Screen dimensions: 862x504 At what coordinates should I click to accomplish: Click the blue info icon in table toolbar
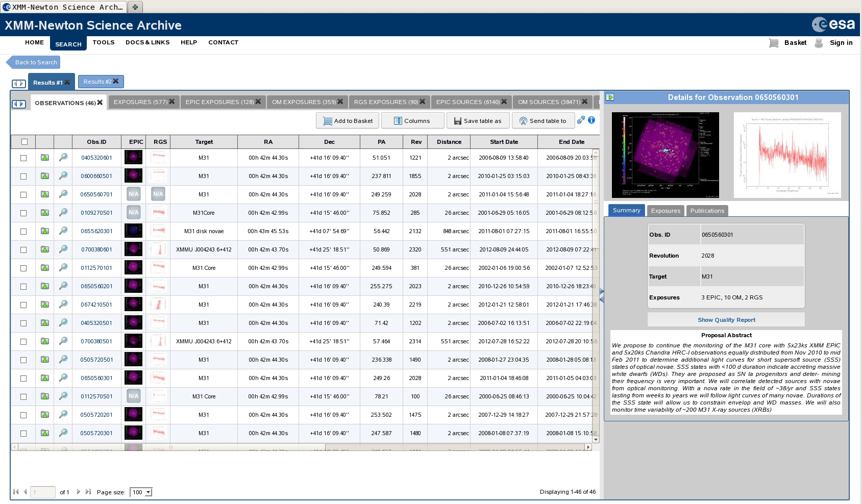(592, 120)
